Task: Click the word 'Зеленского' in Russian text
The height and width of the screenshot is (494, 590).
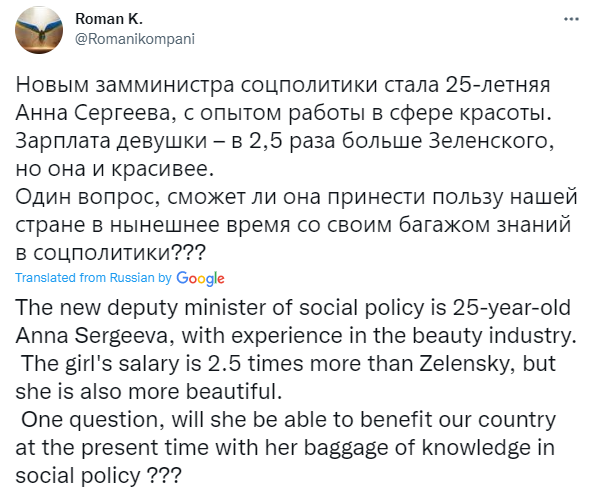Action: point(491,141)
